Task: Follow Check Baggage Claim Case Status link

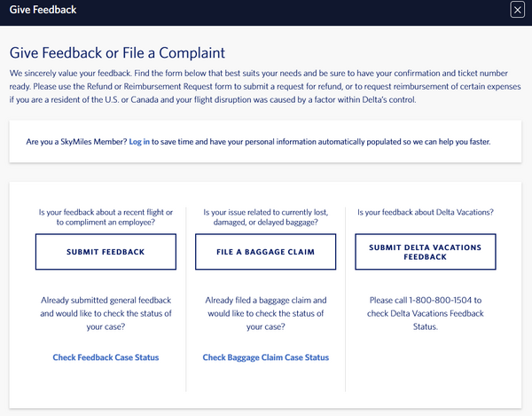Action: pos(266,357)
